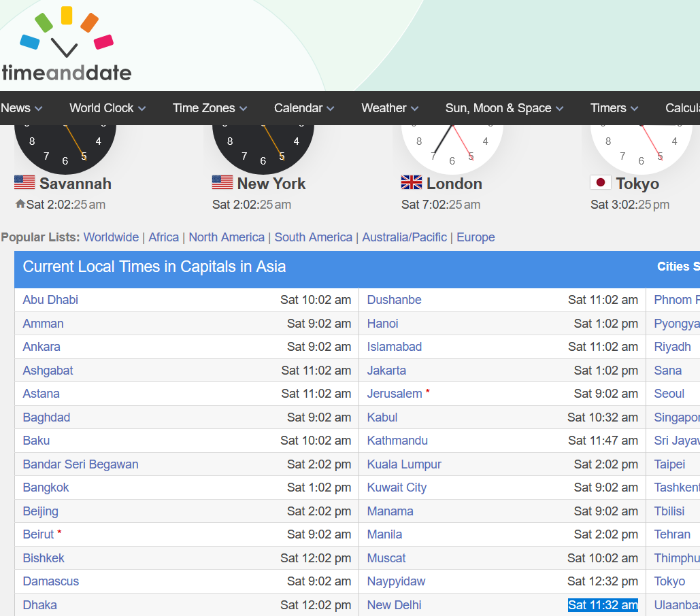This screenshot has width=700, height=616.
Task: Open the Australia/Pacific popular list
Action: (404, 237)
